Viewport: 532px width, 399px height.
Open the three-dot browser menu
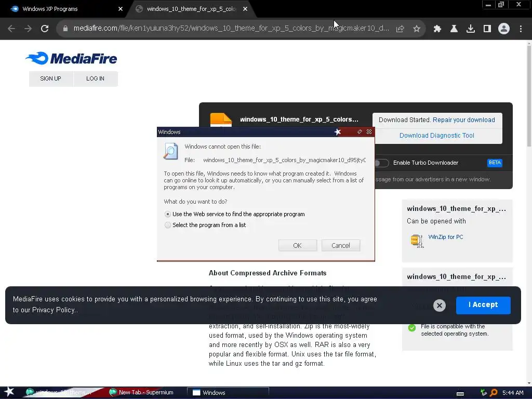tap(521, 29)
